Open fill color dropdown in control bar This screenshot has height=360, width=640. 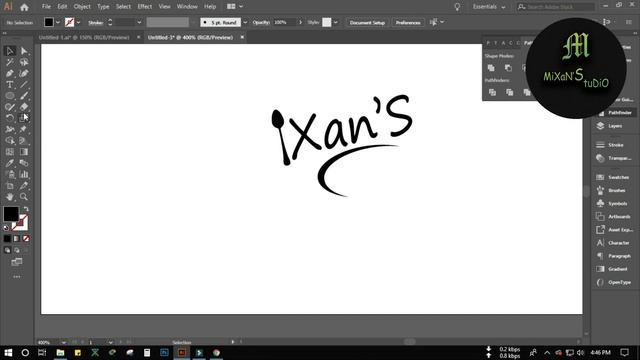(x=58, y=22)
